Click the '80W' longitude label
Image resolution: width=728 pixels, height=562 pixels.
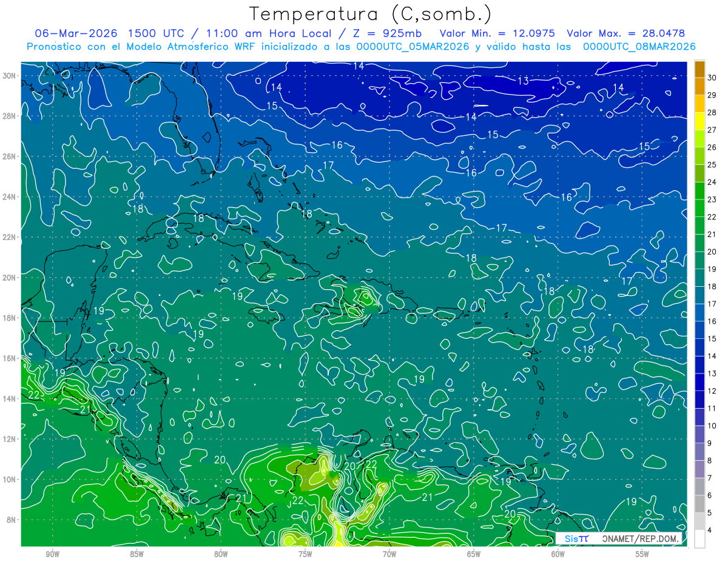tap(221, 554)
